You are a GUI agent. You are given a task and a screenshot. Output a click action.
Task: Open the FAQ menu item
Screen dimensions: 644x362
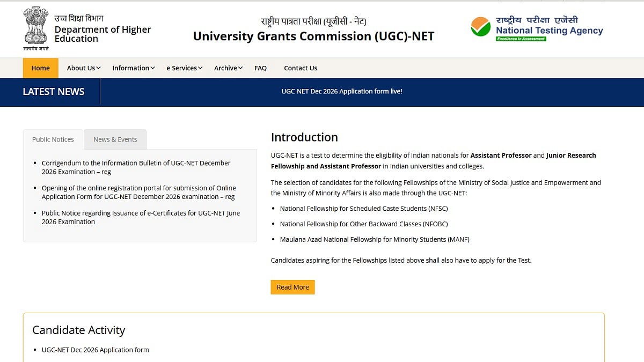pos(260,68)
